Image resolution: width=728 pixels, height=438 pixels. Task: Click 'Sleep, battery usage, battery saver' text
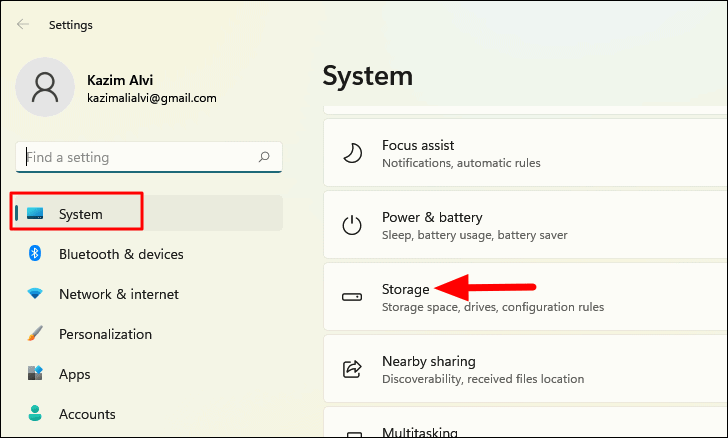[474, 235]
